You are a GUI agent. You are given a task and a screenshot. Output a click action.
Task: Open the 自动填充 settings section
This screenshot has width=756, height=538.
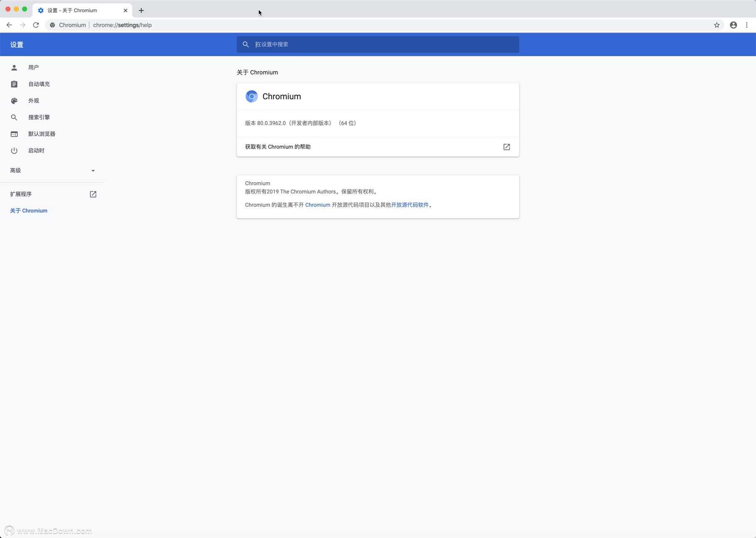point(52,84)
